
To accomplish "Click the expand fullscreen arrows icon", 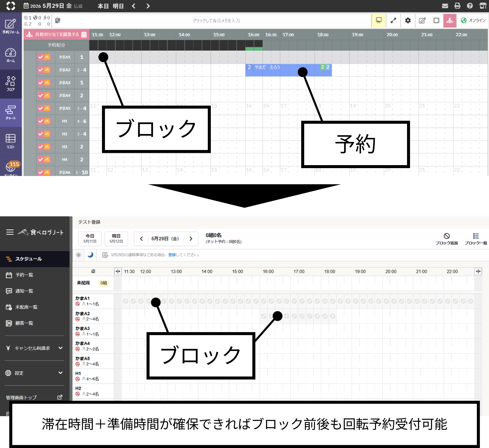I will coord(393,20).
